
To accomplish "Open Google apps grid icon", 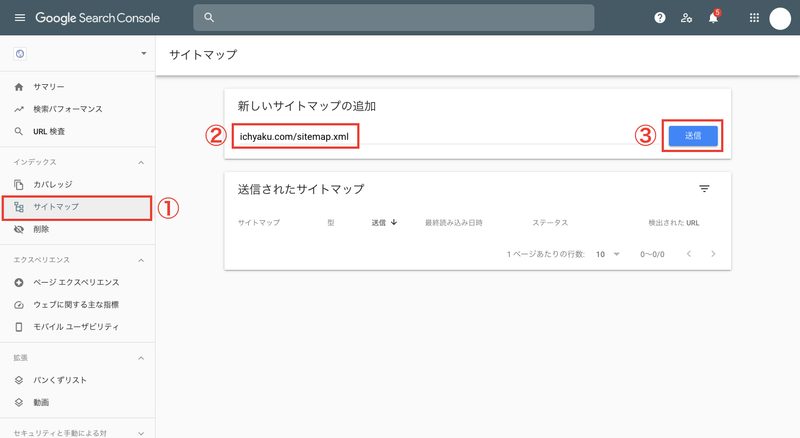I will pyautogui.click(x=754, y=18).
